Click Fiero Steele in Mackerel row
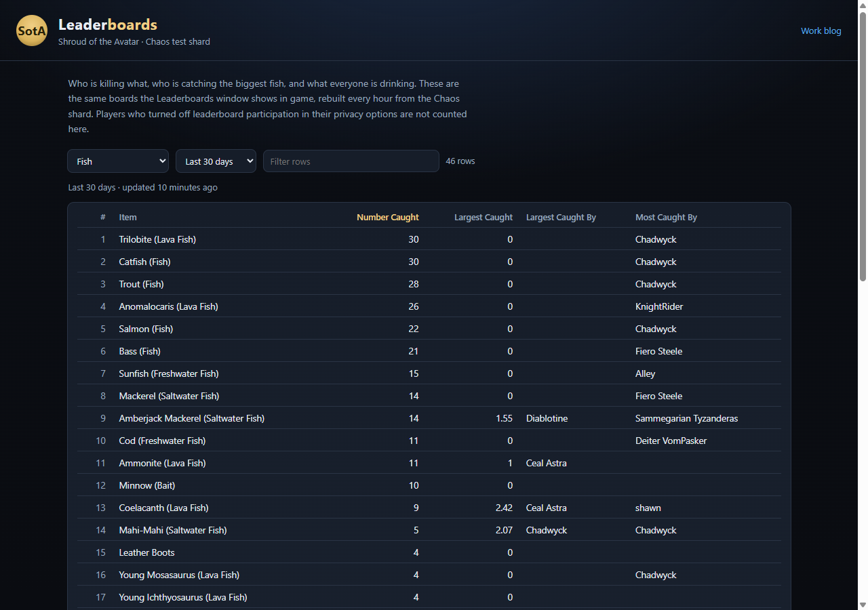The height and width of the screenshot is (610, 868). 658,396
